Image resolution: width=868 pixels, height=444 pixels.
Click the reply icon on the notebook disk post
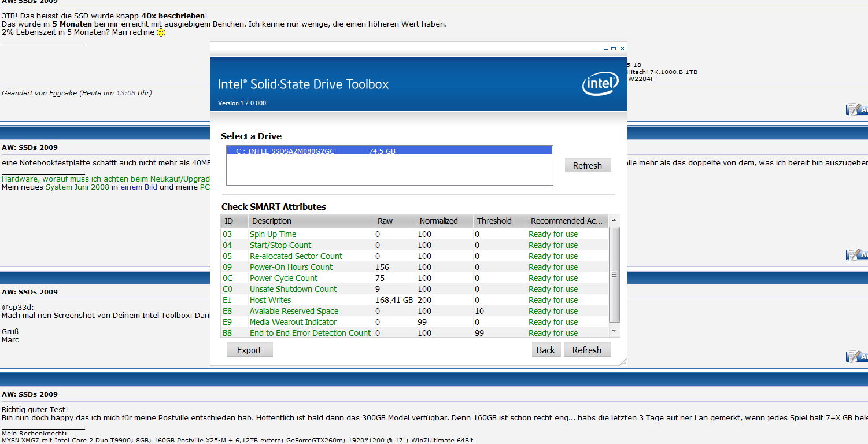(857, 254)
